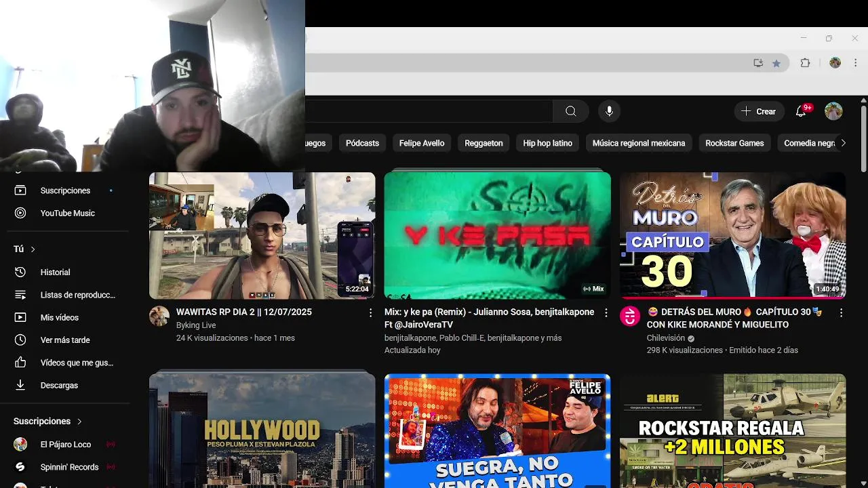Image resolution: width=868 pixels, height=488 pixels.
Task: Open the El Pájaro Loco subscription
Action: (x=65, y=445)
